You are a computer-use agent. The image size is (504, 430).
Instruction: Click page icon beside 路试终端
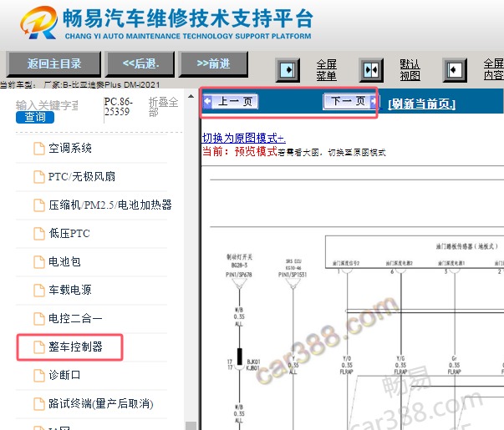coord(39,403)
